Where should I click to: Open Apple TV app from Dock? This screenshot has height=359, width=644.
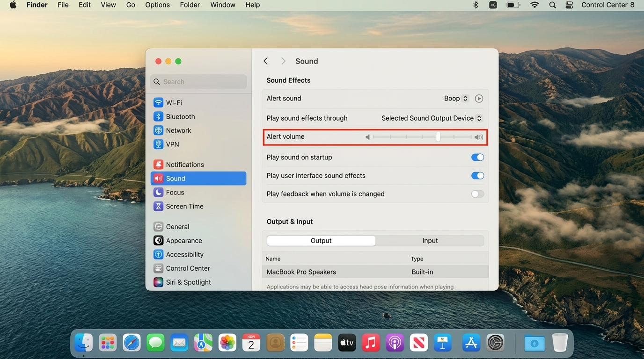[347, 343]
